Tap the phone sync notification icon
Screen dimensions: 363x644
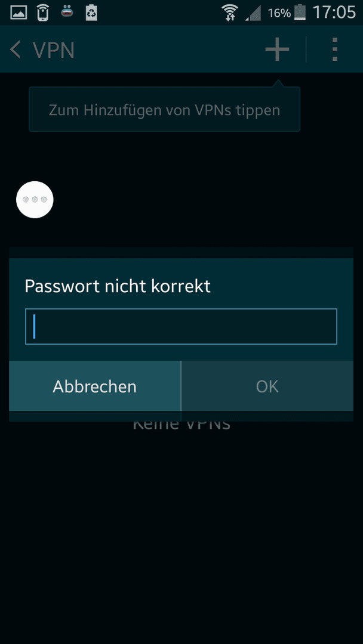(x=43, y=13)
